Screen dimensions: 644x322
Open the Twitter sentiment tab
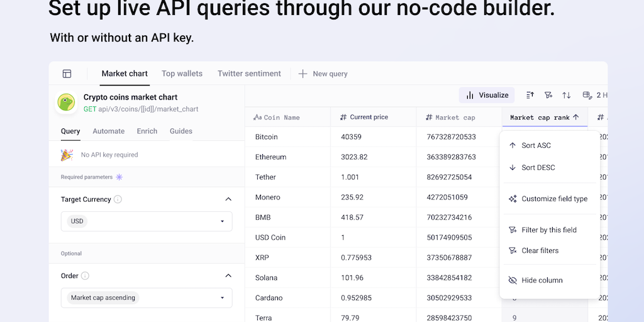(249, 74)
